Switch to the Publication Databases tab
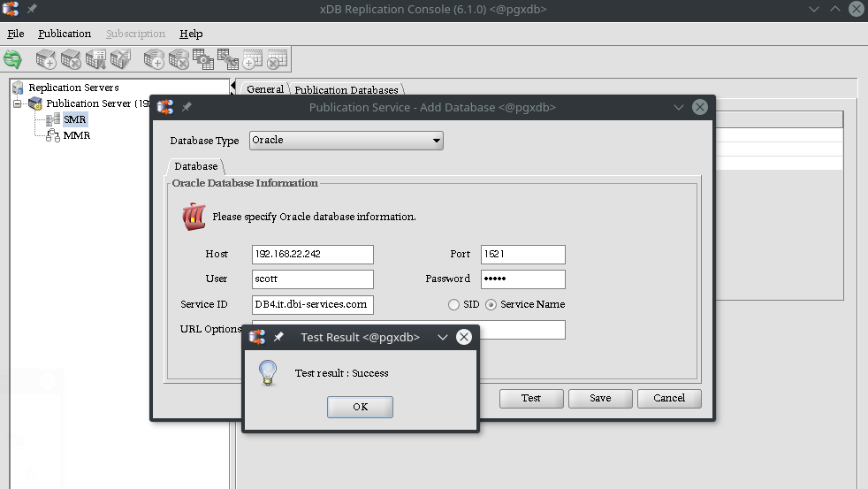The image size is (868, 489). tap(346, 89)
